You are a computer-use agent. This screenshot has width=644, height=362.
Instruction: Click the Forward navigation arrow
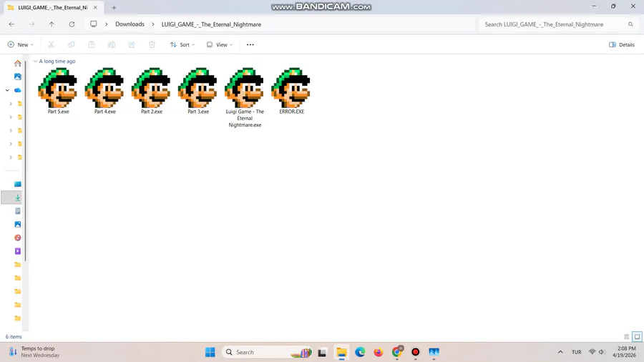click(x=31, y=24)
